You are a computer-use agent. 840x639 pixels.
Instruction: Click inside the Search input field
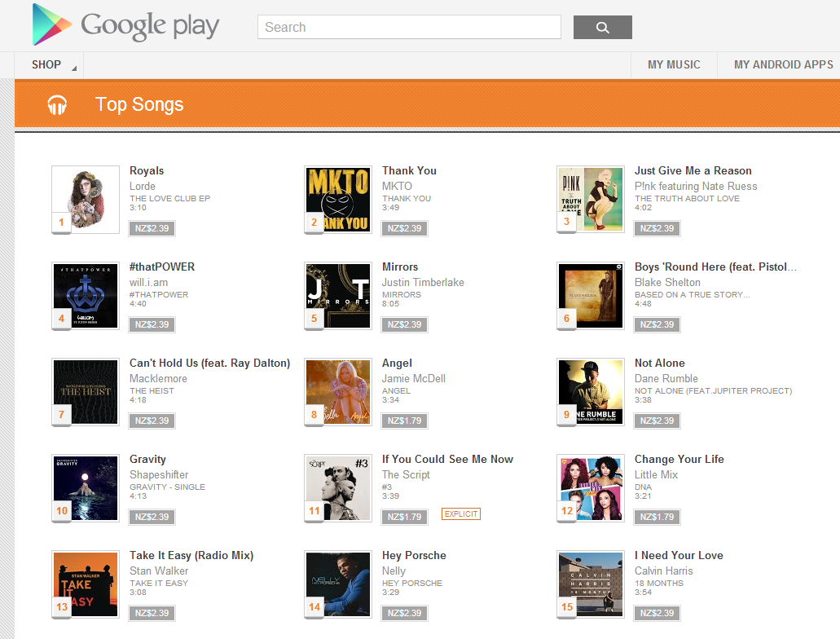407,27
